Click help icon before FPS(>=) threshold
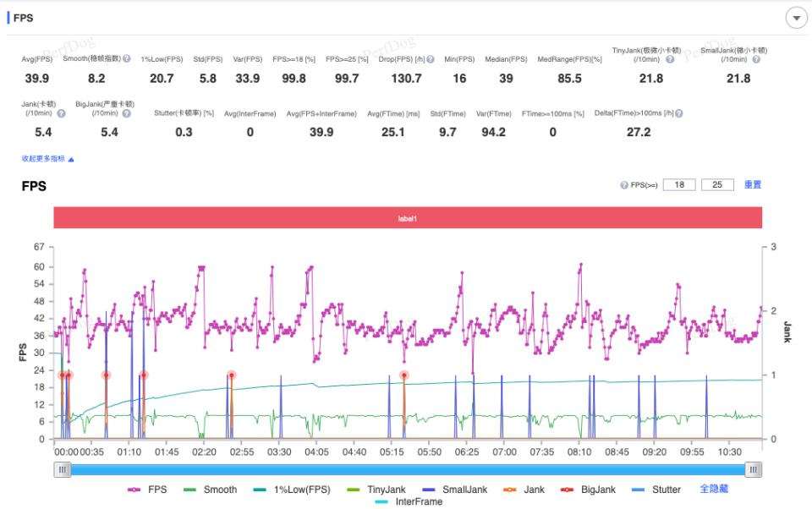This screenshot has width=812, height=509. [x=624, y=185]
